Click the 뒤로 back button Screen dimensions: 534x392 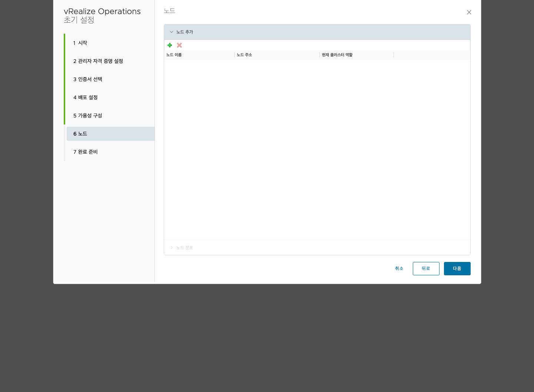(x=426, y=269)
